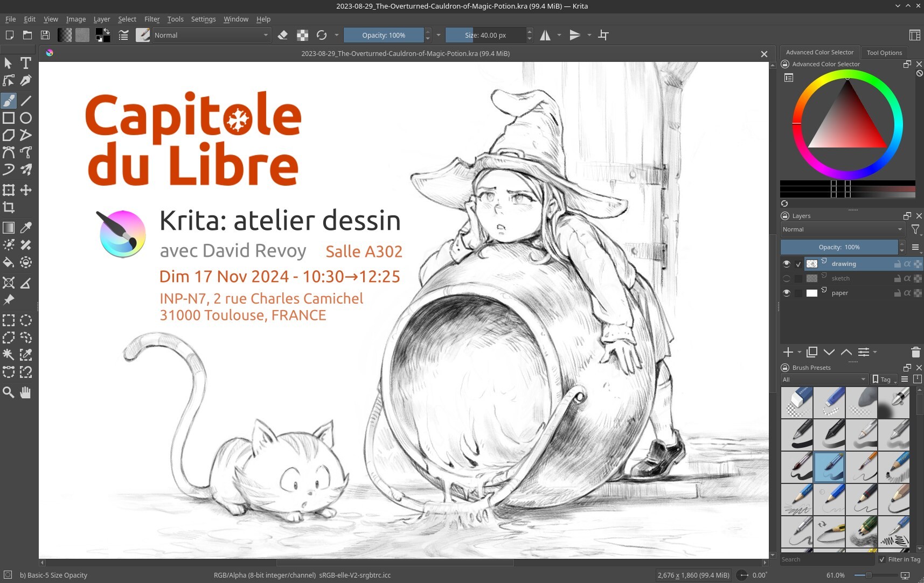The width and height of the screenshot is (924, 583).
Task: Select the eraser brush preset thumbnail
Action: tap(797, 403)
